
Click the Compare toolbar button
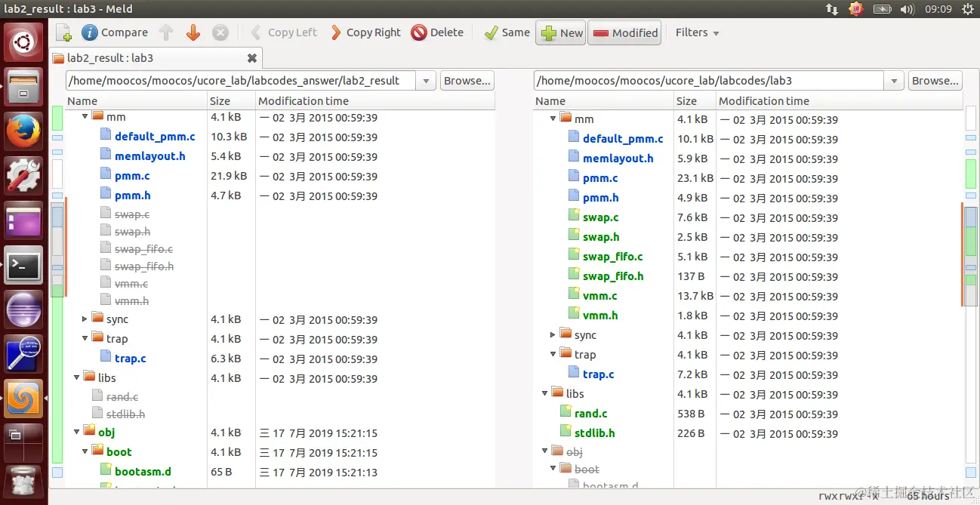(x=115, y=32)
